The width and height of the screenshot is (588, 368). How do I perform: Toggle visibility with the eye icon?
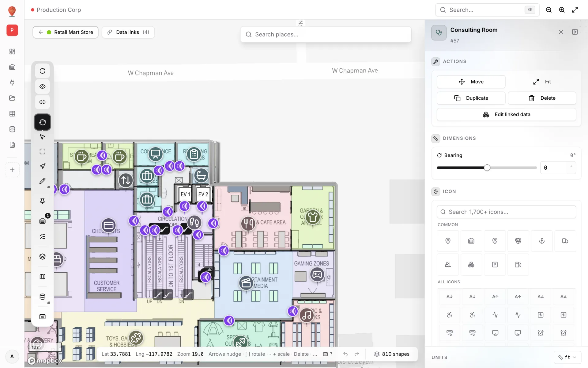click(43, 86)
